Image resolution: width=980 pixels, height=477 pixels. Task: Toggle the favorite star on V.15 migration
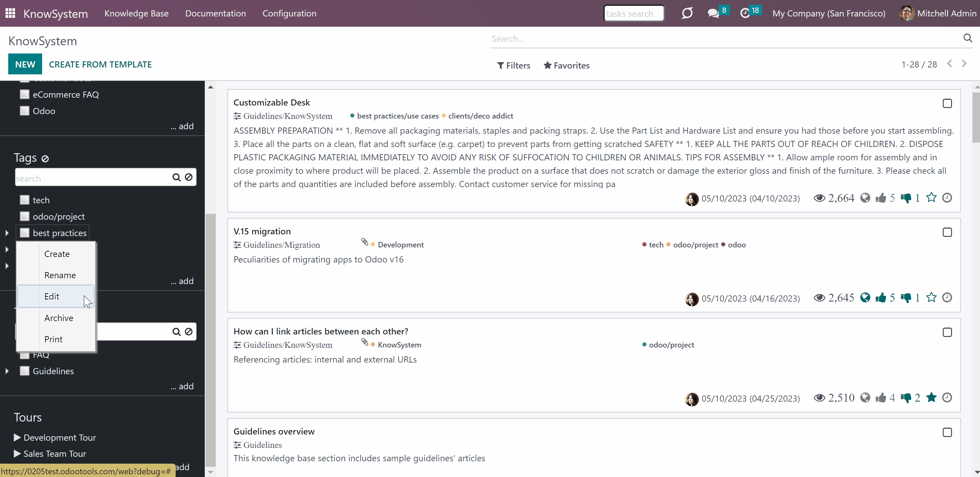931,297
